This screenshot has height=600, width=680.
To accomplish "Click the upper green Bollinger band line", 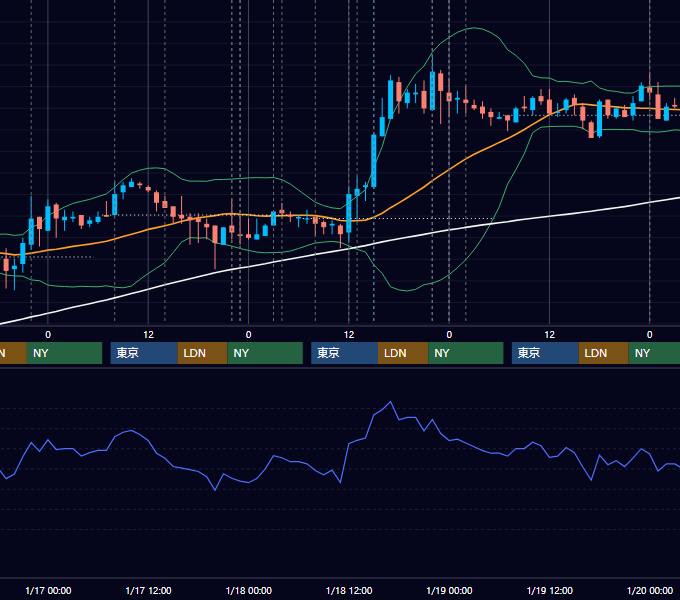I will click(474, 28).
